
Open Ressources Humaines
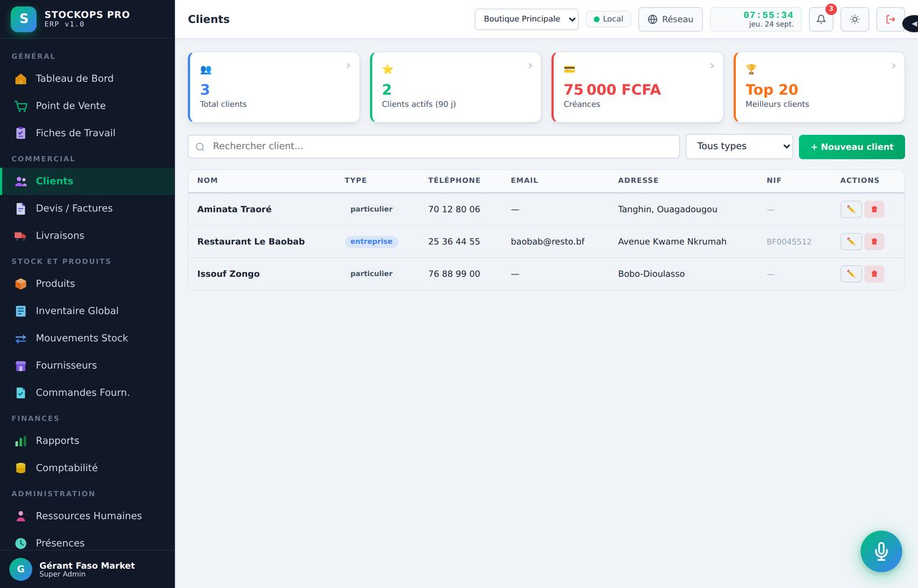coord(87,516)
